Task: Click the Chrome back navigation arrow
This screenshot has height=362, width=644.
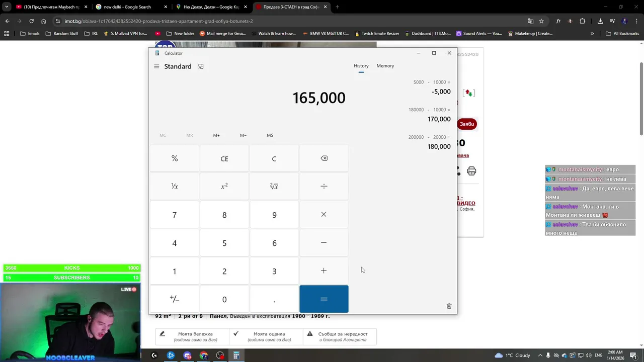Action: 7,21
